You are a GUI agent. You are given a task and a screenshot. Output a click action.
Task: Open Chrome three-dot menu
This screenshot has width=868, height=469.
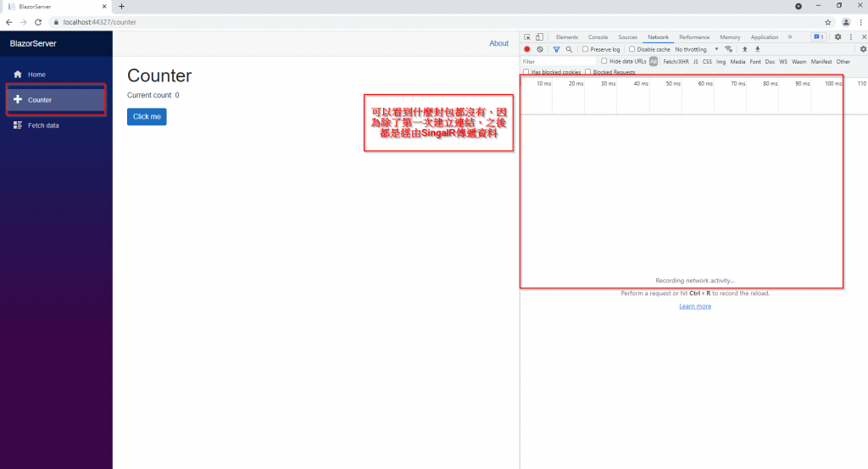861,22
